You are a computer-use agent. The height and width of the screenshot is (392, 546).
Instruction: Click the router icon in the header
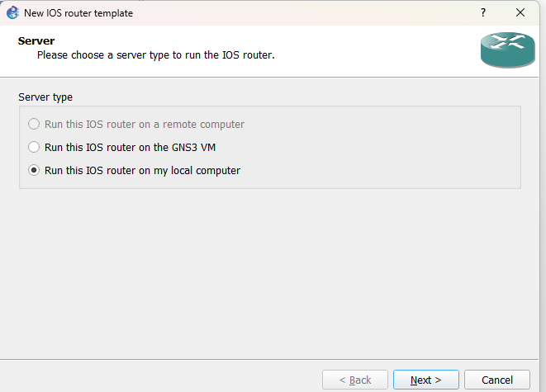pyautogui.click(x=502, y=51)
